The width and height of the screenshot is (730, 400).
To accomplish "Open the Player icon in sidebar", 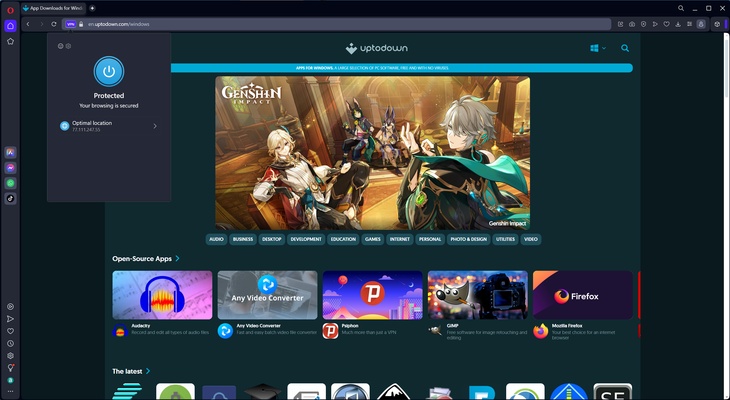I will (10, 306).
